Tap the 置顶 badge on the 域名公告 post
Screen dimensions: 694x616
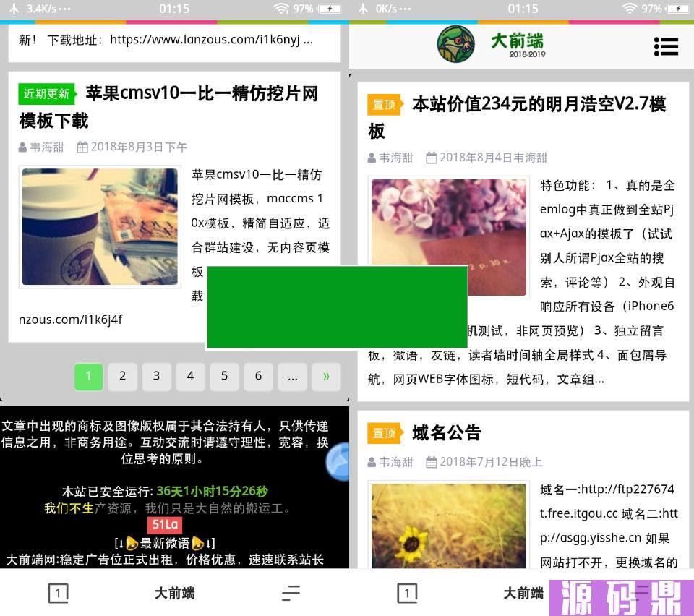(385, 433)
